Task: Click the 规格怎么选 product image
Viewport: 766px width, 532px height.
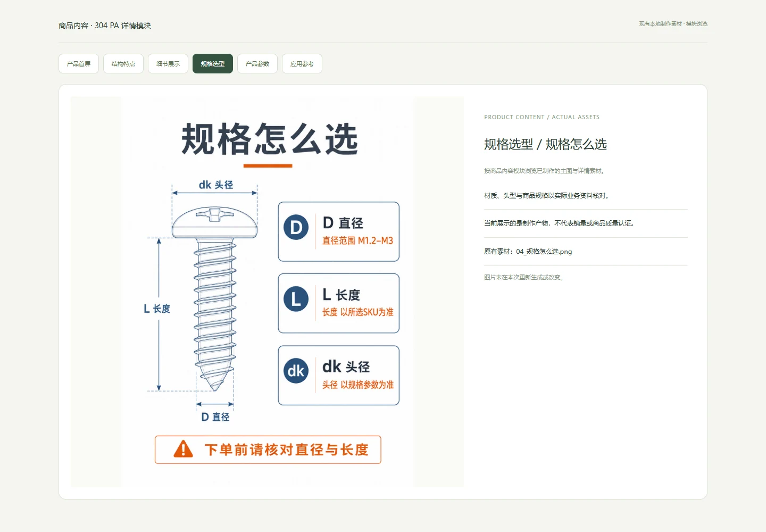Action: pyautogui.click(x=267, y=292)
